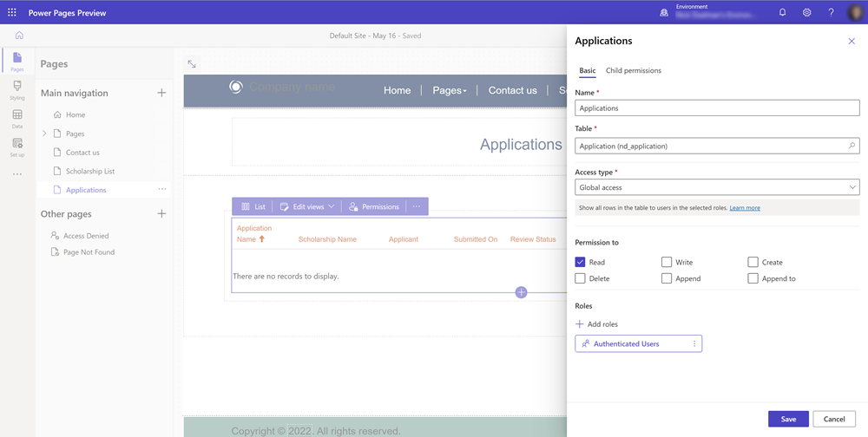This screenshot has width=868, height=437.
Task: Open the Learn more link
Action: [x=745, y=208]
